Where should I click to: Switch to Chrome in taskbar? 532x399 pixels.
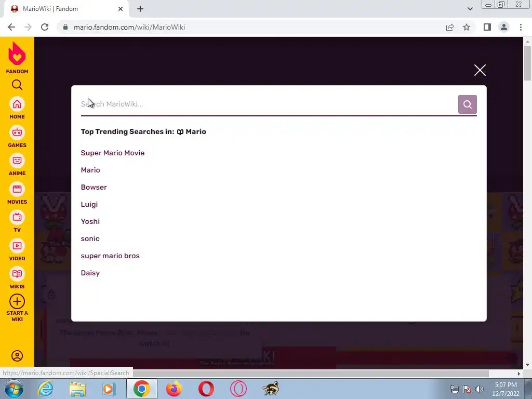coord(141,389)
